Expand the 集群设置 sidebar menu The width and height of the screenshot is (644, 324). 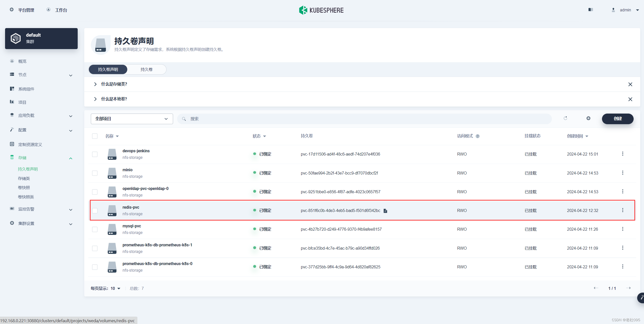(71, 224)
